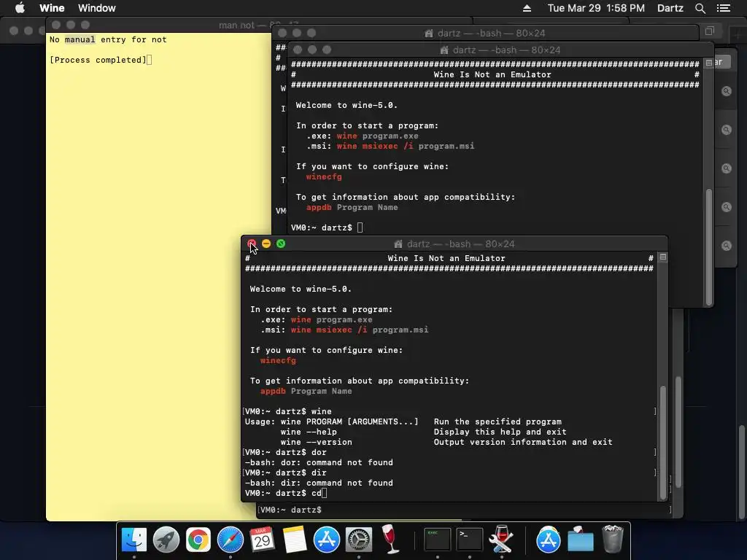Screen dimensions: 747x560
Task: Open Notification Center list icon
Action: (x=724, y=8)
